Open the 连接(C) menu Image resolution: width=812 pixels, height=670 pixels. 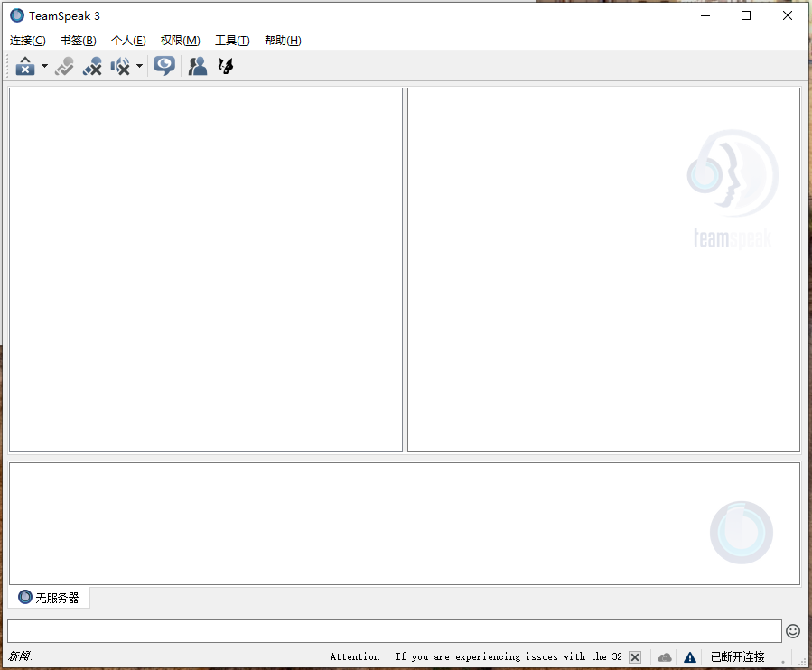(28, 41)
